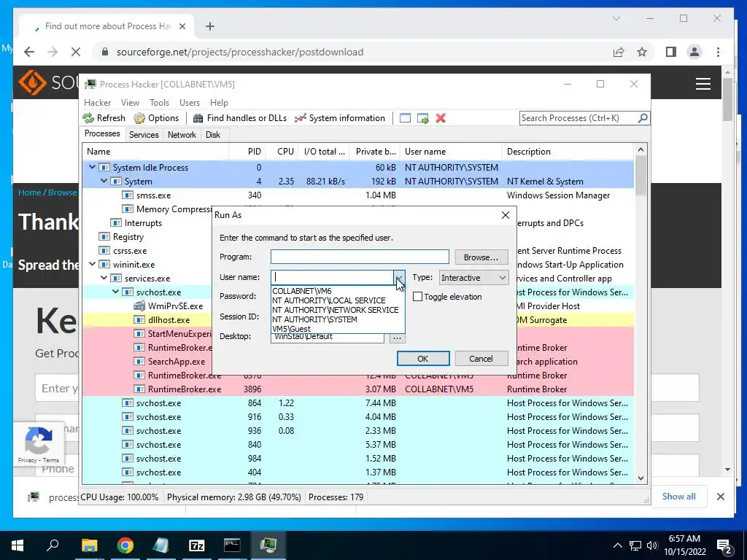
Task: Click Search Processes field
Action: tap(578, 118)
